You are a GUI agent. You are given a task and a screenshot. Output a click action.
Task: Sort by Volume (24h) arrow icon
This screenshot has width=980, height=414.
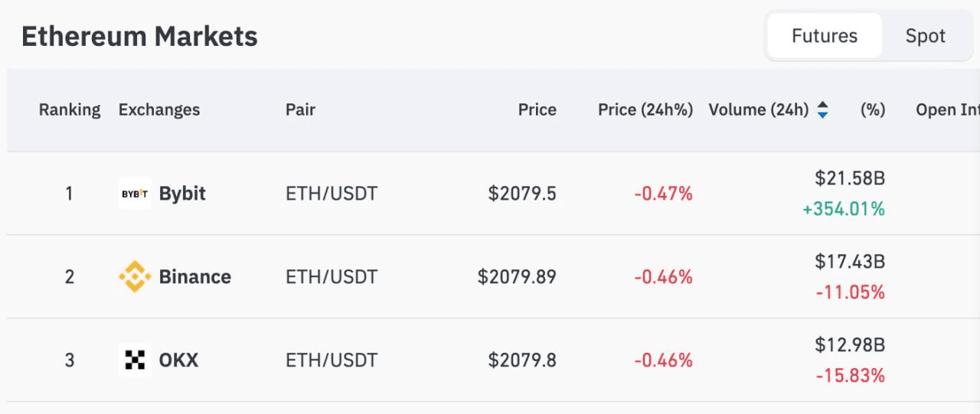[822, 110]
